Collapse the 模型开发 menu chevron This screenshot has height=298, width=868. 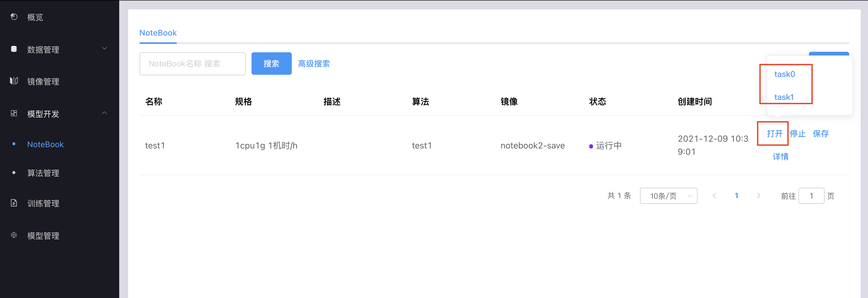(105, 113)
